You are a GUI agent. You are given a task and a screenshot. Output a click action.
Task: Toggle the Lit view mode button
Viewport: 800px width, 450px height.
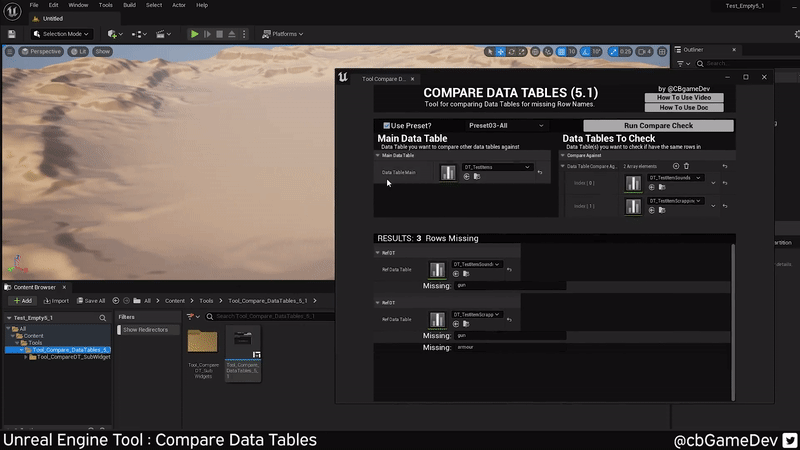click(x=76, y=51)
